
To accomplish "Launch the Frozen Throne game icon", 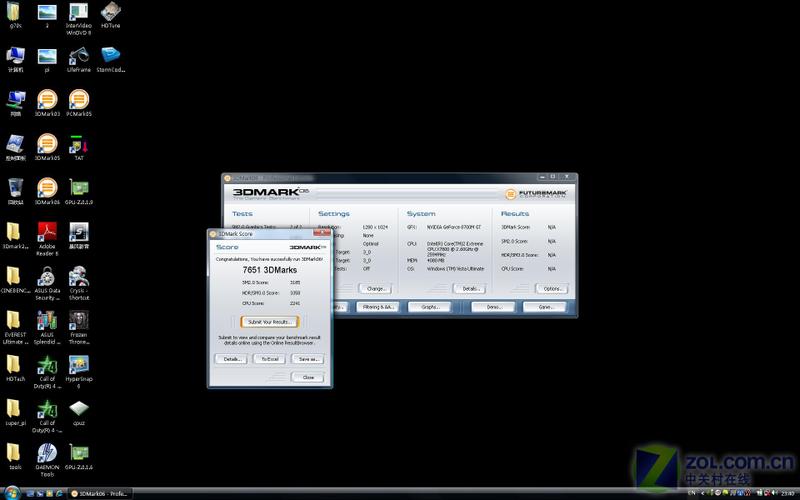I will 79,328.
